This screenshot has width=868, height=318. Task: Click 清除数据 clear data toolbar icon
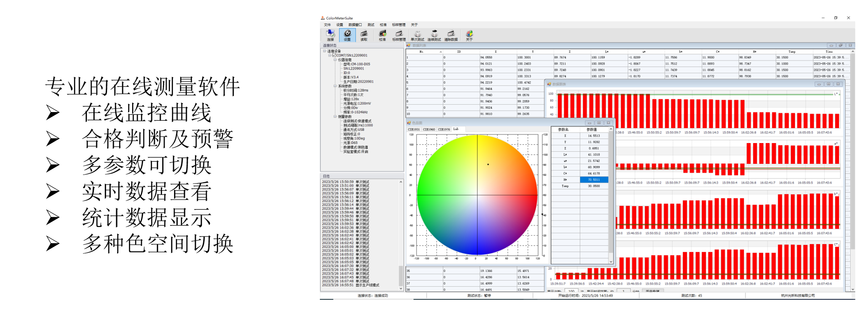tap(451, 35)
